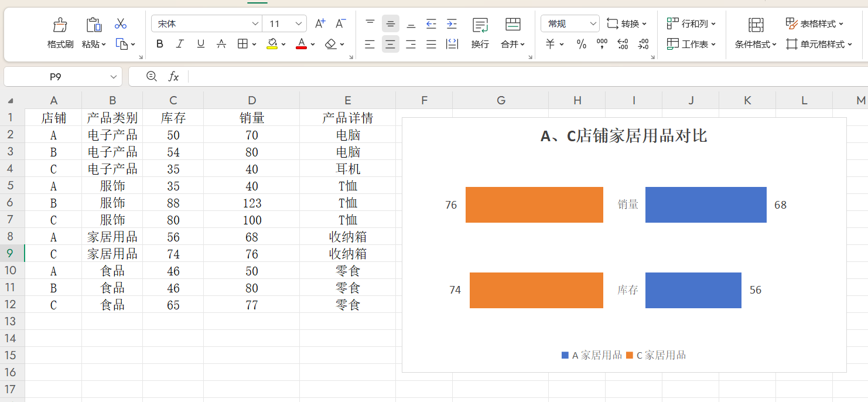Toggle align text left
The image size is (868, 402).
pyautogui.click(x=370, y=44)
